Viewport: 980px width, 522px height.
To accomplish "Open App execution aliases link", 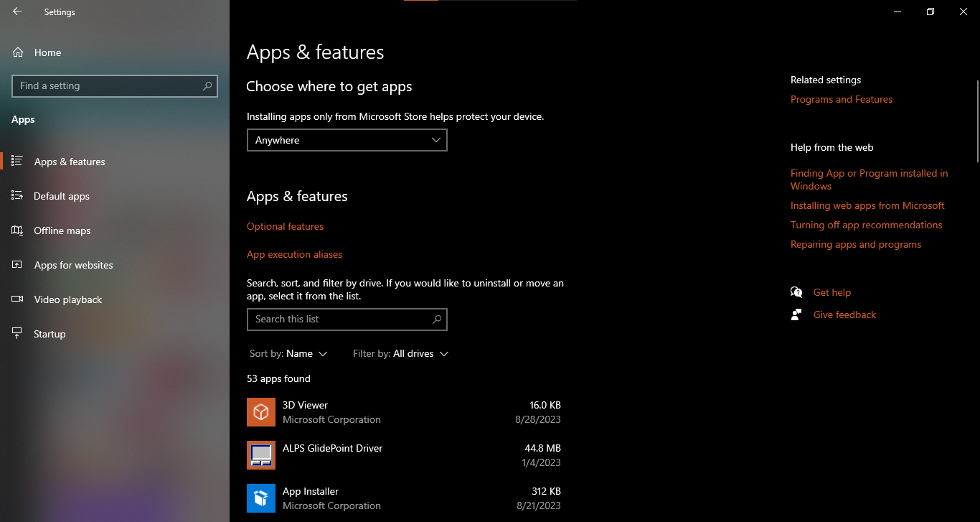I will coord(294,254).
